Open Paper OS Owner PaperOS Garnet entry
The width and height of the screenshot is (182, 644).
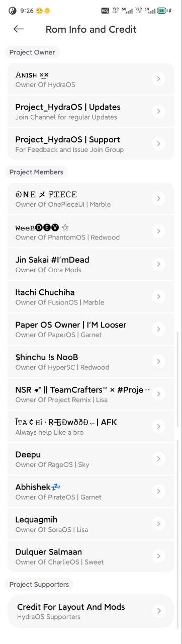pos(91,329)
